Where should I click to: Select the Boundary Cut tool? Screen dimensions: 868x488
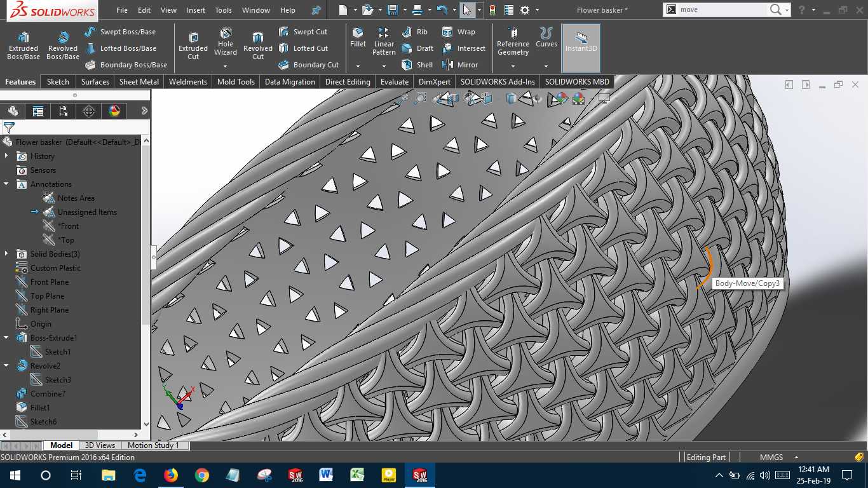coord(308,65)
